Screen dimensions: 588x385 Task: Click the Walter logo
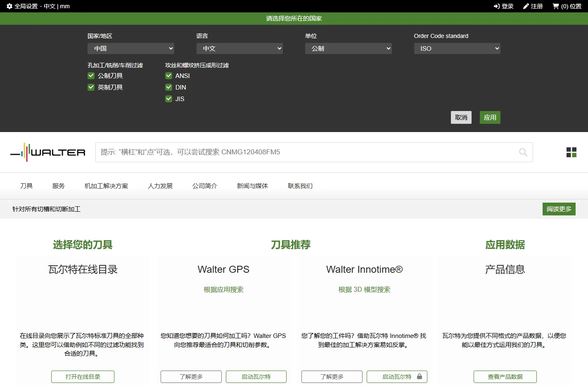click(48, 152)
